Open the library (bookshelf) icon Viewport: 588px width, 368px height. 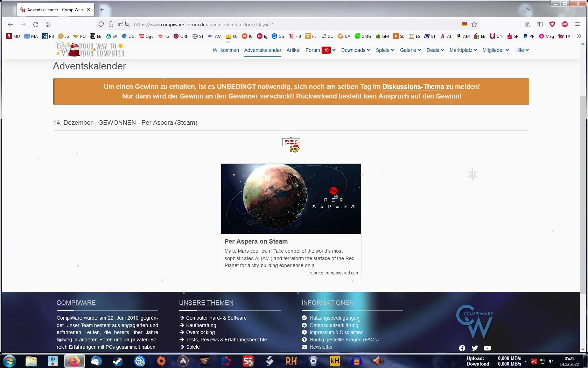coord(527,25)
